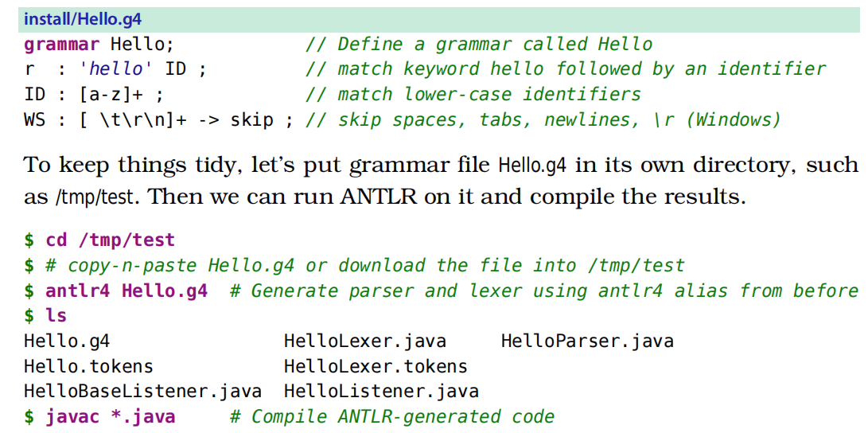Image resolution: width=868 pixels, height=433 pixels.
Task: Click HelloLexer.java in the listing
Action: [x=365, y=341]
